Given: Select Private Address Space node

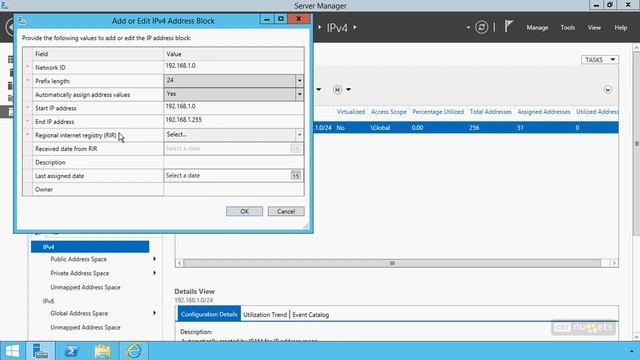Looking at the screenshot, I should 80,273.
